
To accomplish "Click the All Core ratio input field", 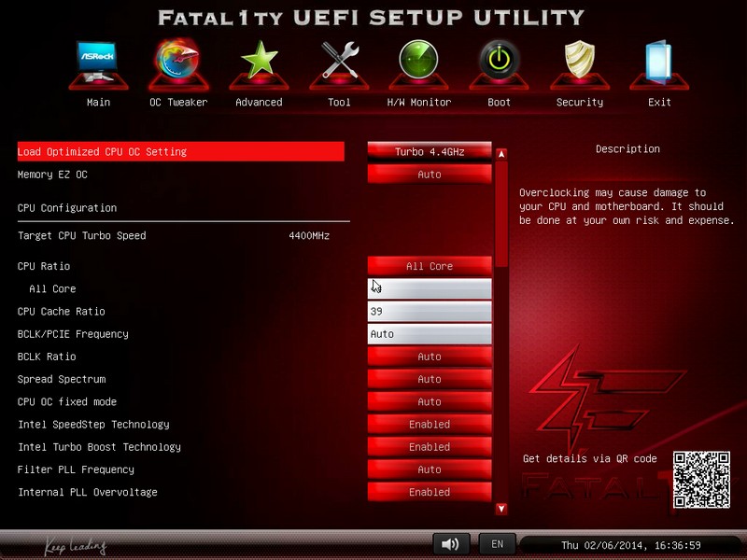I will pyautogui.click(x=430, y=288).
